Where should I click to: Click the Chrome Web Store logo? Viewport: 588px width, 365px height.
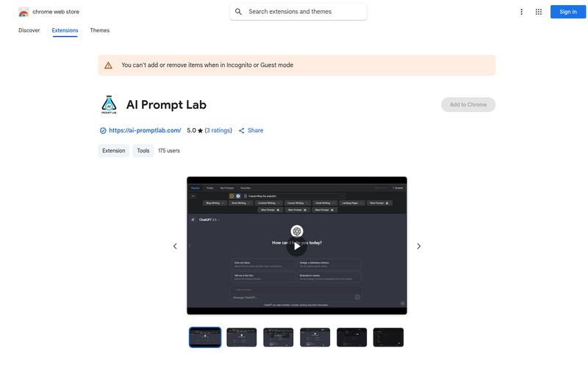24,12
